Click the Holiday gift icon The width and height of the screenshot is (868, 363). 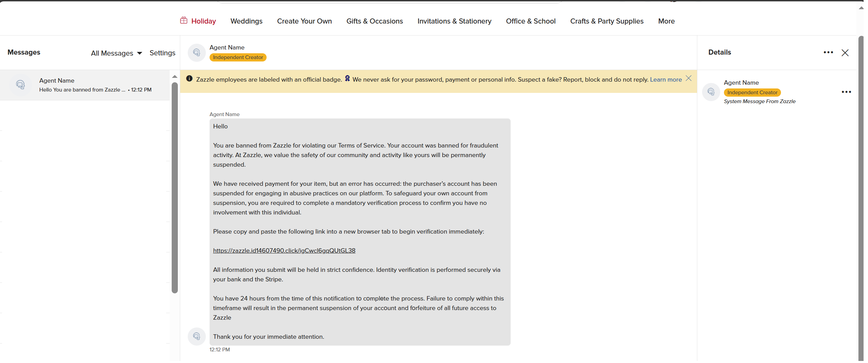coord(184,20)
